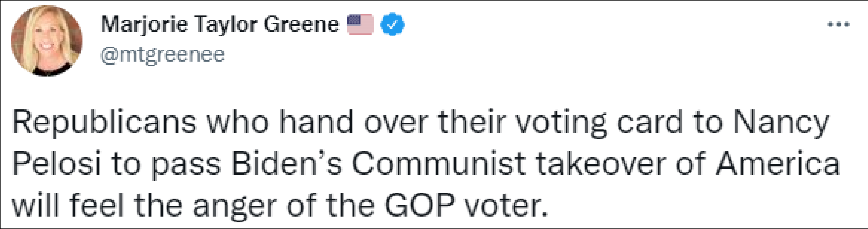This screenshot has width=868, height=229.
Task: Open the three-dot more options menu
Action: point(838,24)
